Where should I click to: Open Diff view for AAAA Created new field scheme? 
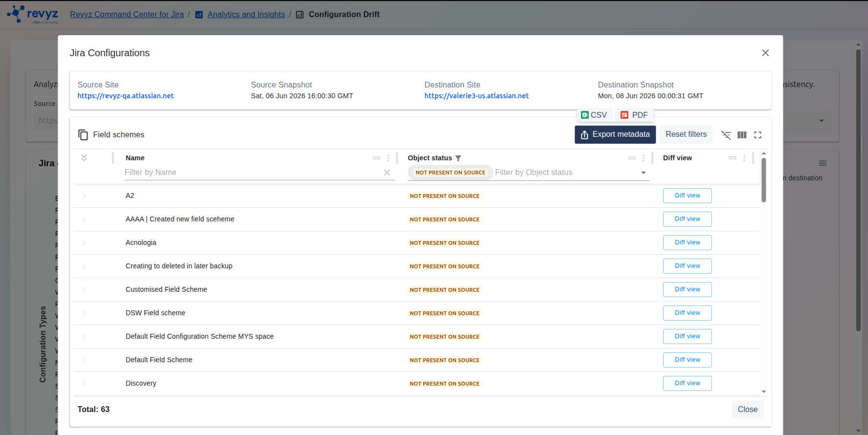(x=687, y=219)
